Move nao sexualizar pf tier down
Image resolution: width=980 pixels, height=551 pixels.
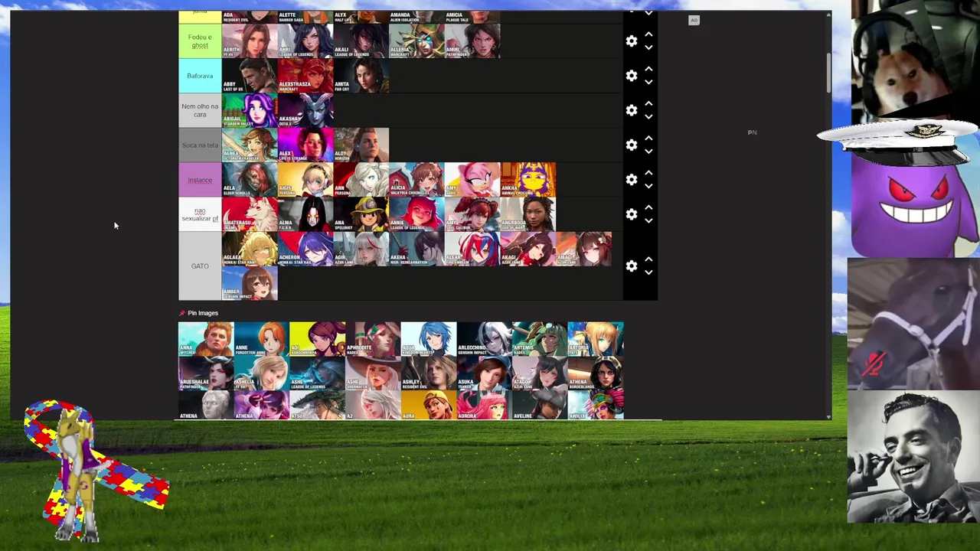[648, 221]
